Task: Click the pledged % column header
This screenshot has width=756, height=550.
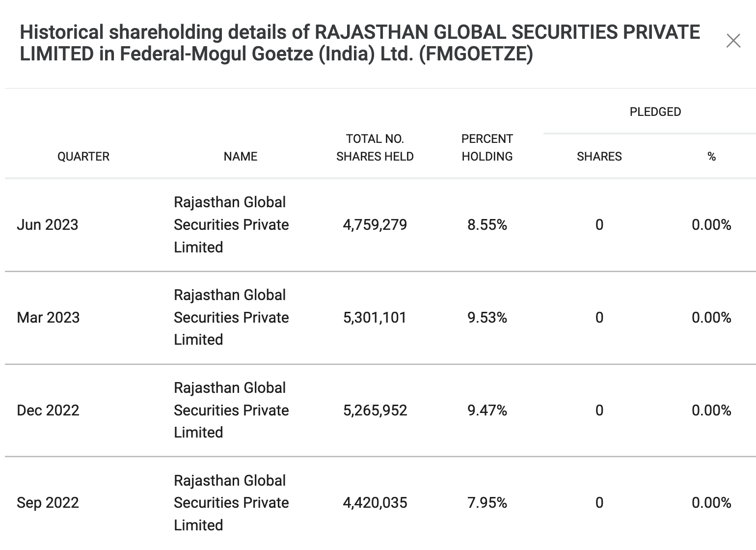Action: tap(712, 157)
